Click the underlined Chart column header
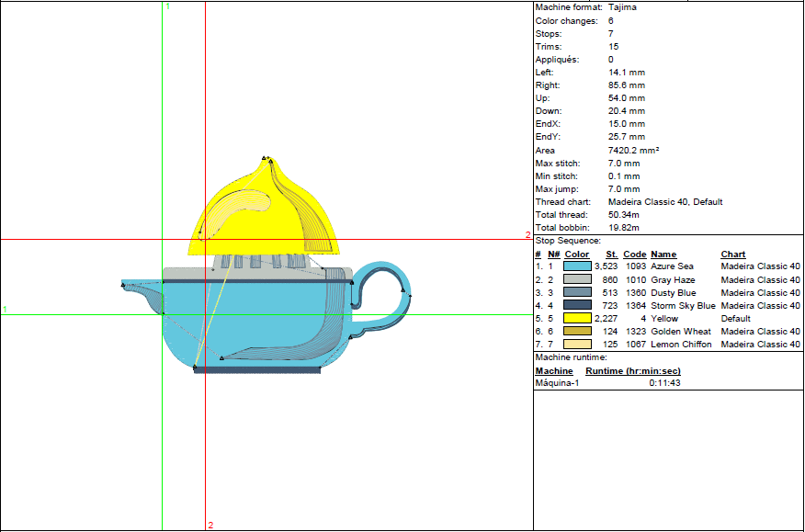The height and width of the screenshot is (532, 805). click(732, 255)
